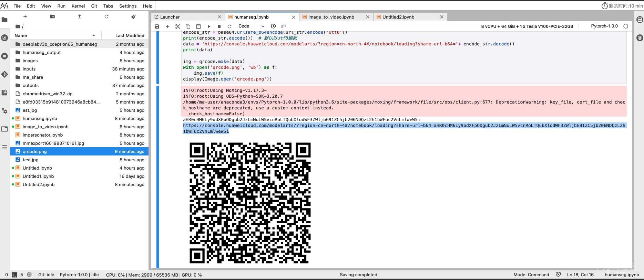644x280 pixels.
Task: Open the open tabs sidebar panel
Action: click(x=4, y=129)
